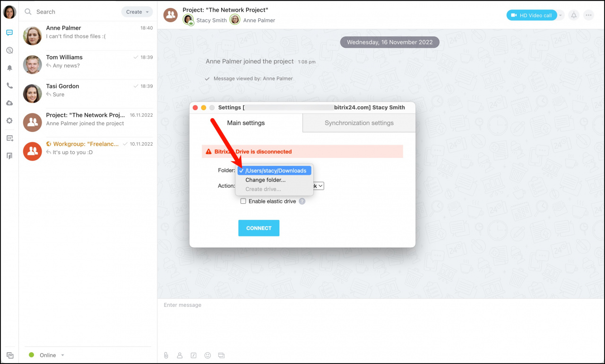Click Anne Palmer name in chat header
The width and height of the screenshot is (605, 364).
click(x=259, y=20)
